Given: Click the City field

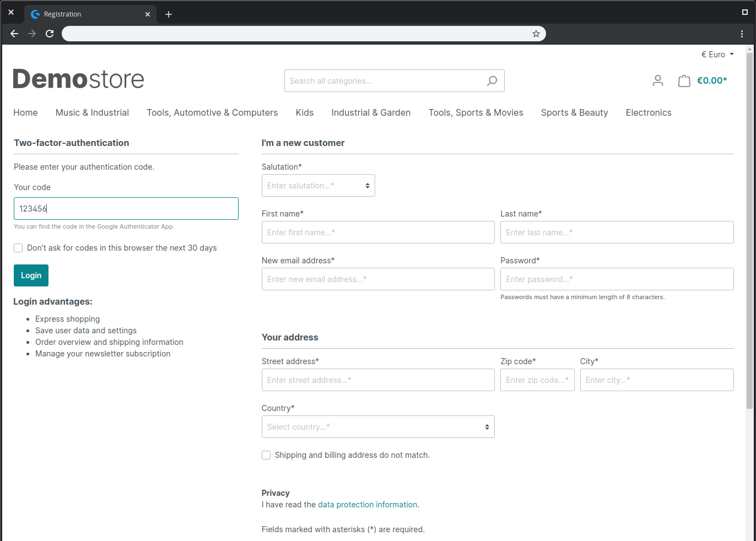Looking at the screenshot, I should coord(657,380).
